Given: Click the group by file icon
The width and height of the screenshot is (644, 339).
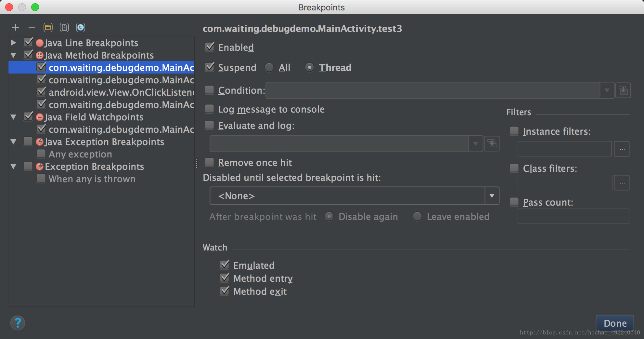Looking at the screenshot, I should coord(64,28).
